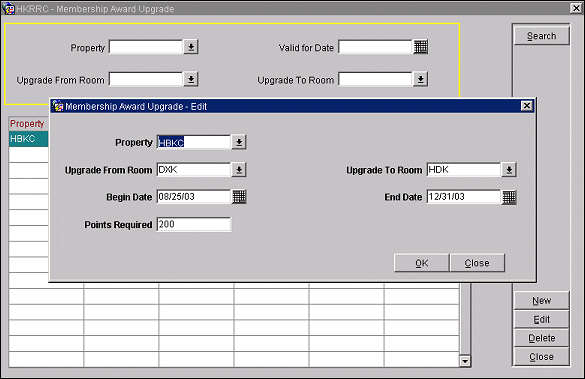Viewport: 585px width, 379px height.
Task: Open search Upgrade From Room dropdown arrow
Action: pos(191,79)
